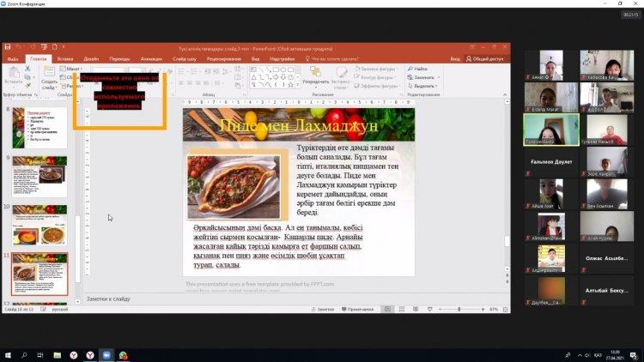Expand the Заливка фигуры (Shape Fill) dropdown
This screenshot has width=644, height=362.
374,68
